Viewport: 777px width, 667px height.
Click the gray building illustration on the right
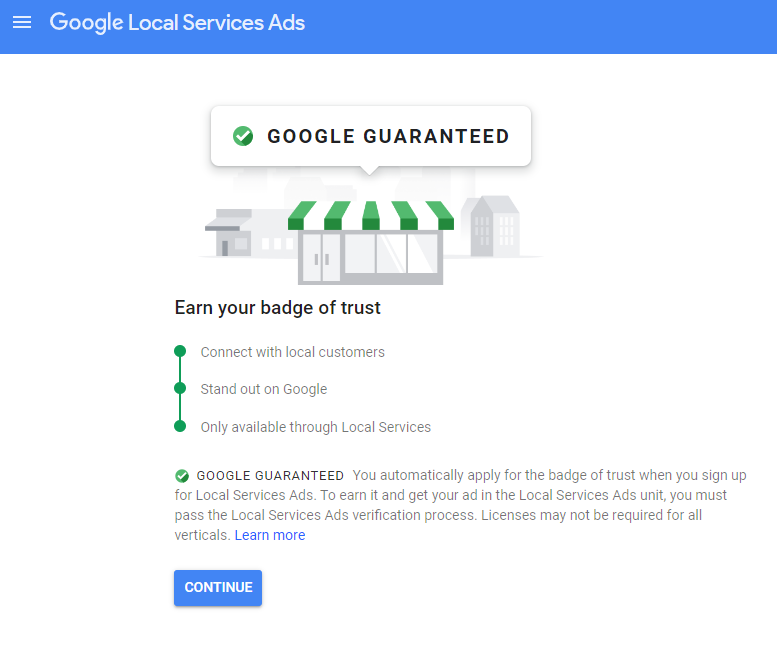click(x=490, y=226)
